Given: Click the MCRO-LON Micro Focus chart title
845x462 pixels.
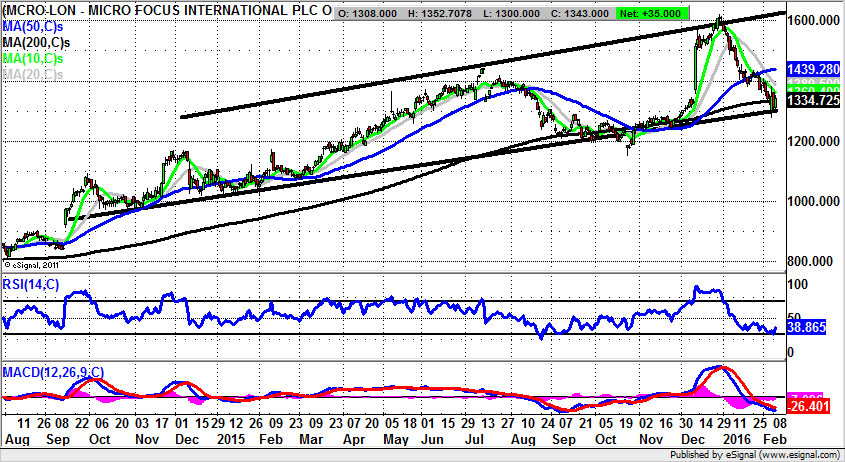Looking at the screenshot, I should point(165,11).
